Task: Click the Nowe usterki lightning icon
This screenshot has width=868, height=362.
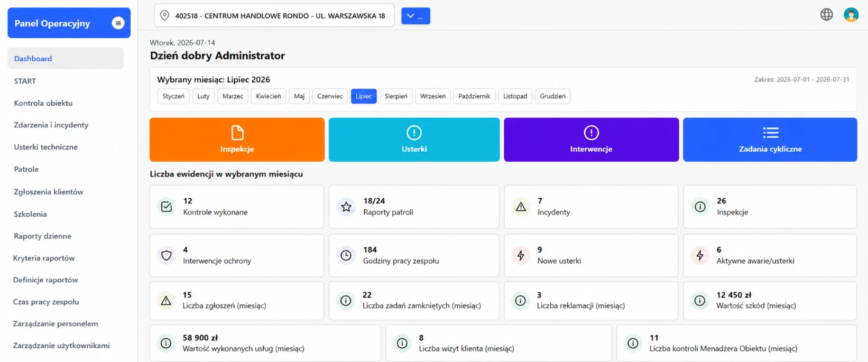Action: (x=521, y=255)
